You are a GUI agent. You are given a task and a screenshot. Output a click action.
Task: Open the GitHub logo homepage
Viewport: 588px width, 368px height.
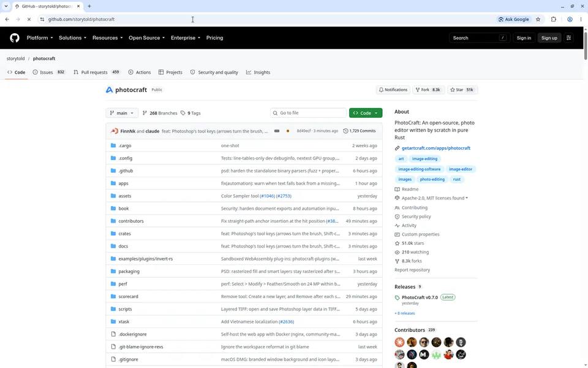click(x=15, y=37)
